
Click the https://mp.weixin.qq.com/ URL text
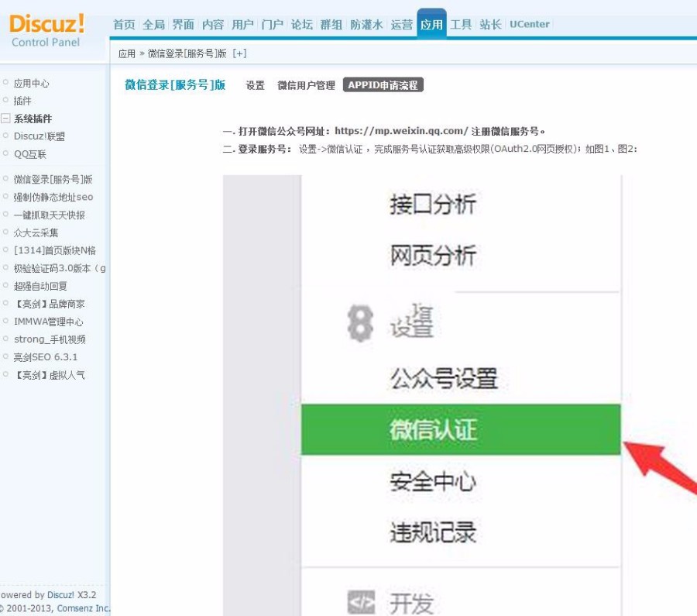click(401, 131)
